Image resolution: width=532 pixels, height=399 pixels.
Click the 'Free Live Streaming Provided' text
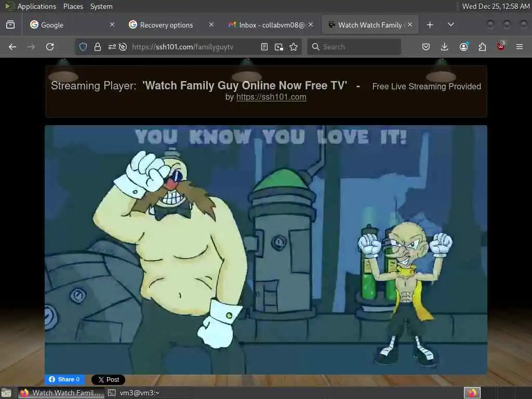pyautogui.click(x=427, y=87)
